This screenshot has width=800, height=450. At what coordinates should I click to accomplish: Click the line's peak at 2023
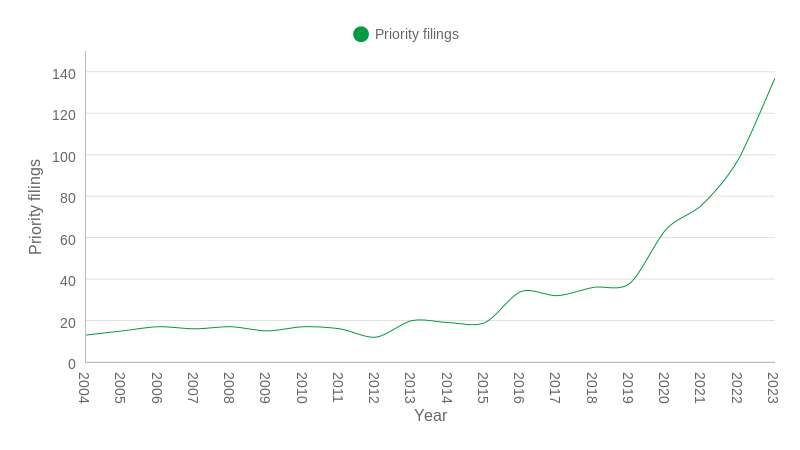point(774,79)
